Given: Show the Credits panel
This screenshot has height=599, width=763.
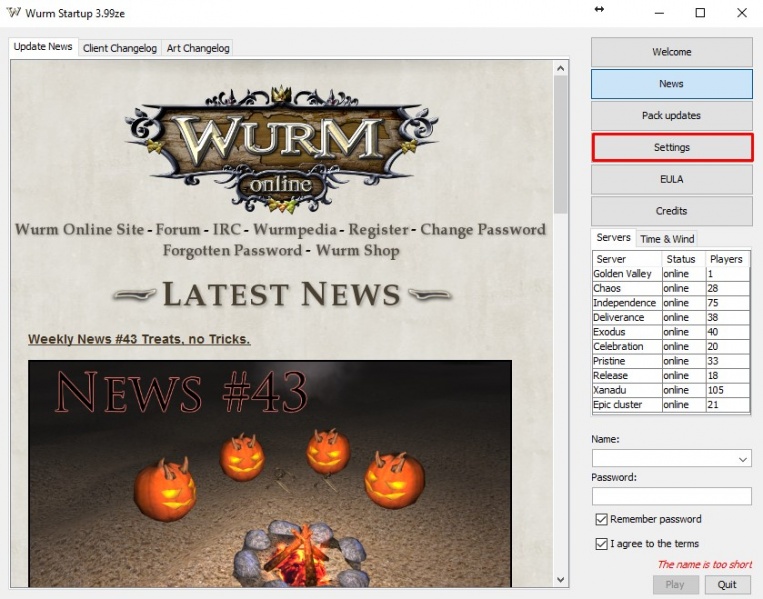Looking at the screenshot, I should coord(672,211).
